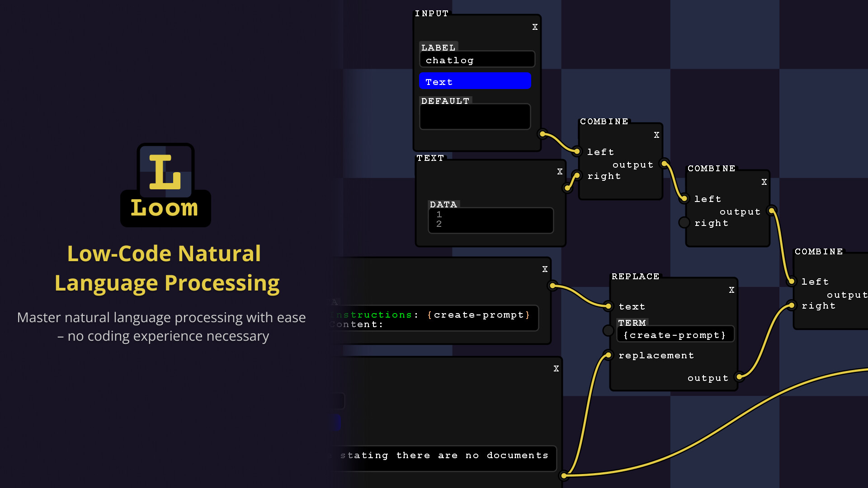Delete the INPUT node using its X button
The height and width of the screenshot is (488, 868).
535,27
